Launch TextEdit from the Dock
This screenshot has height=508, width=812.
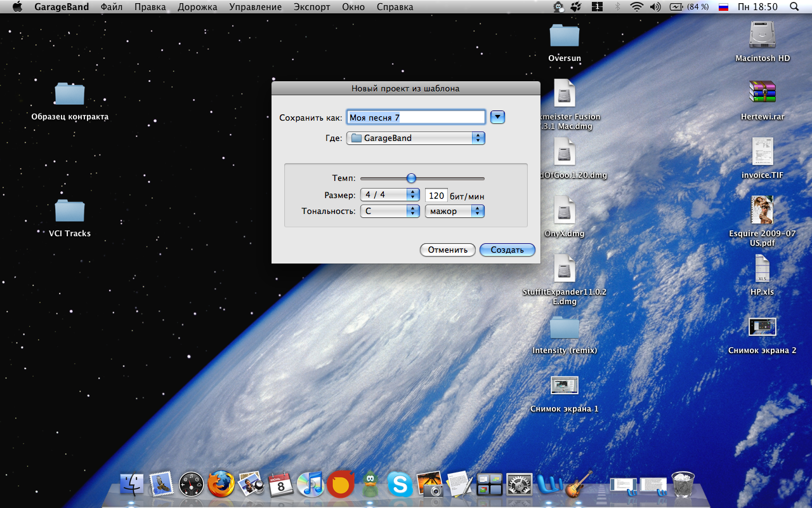(459, 485)
